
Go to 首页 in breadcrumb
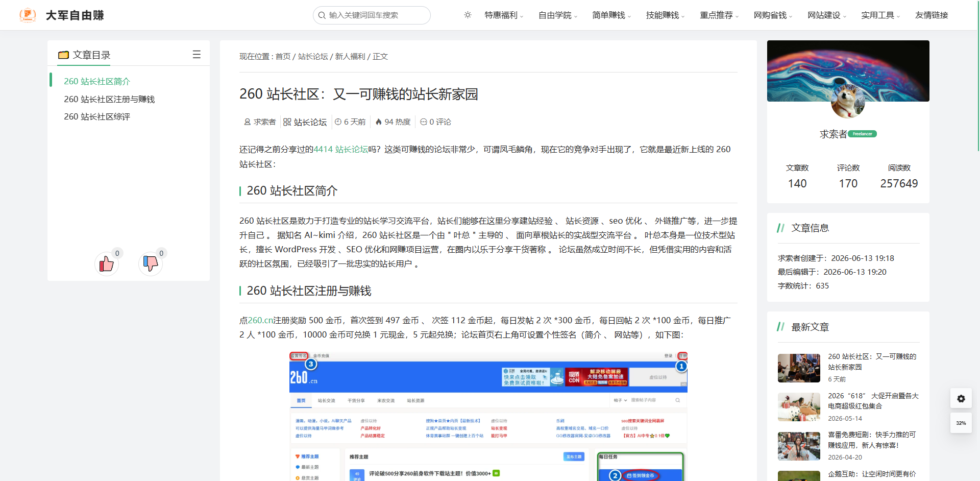pyautogui.click(x=283, y=56)
